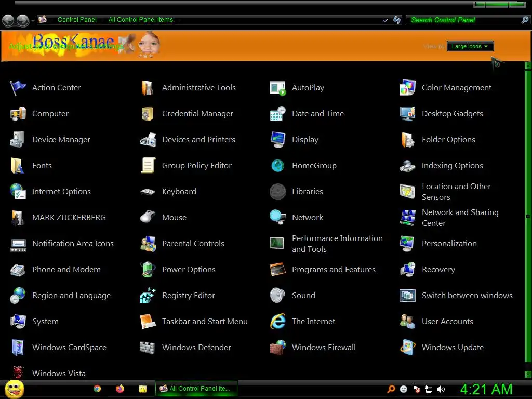The width and height of the screenshot is (532, 399).
Task: Open The Internet explorer icon
Action: [277, 322]
